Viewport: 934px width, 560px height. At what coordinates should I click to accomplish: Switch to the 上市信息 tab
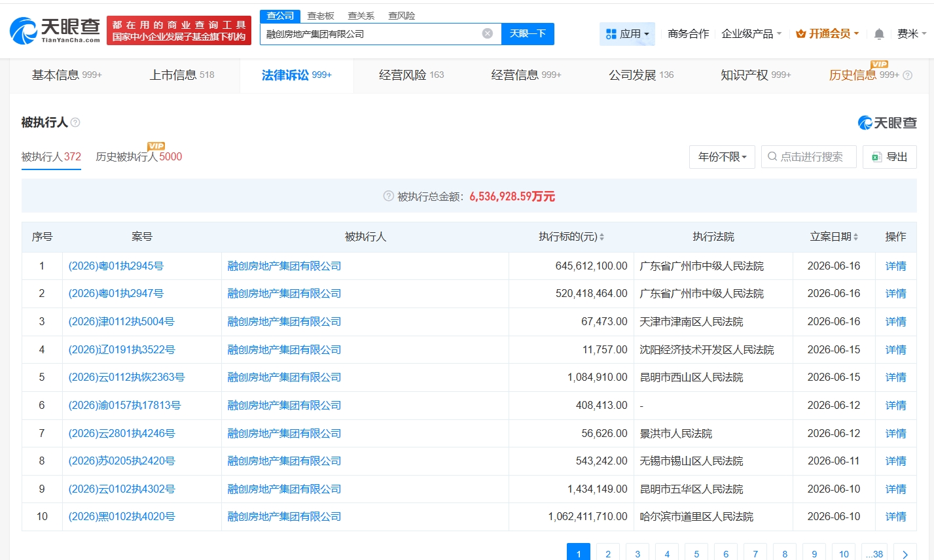click(182, 75)
